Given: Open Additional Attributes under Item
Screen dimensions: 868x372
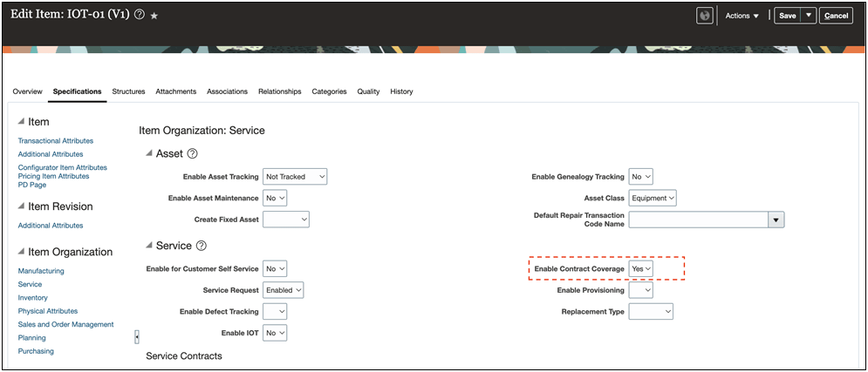Looking at the screenshot, I should pyautogui.click(x=51, y=154).
